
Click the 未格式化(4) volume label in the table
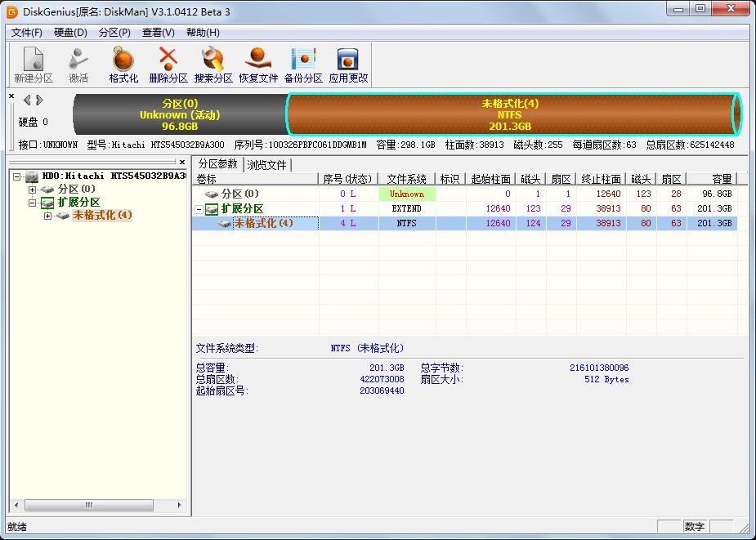coord(264,224)
